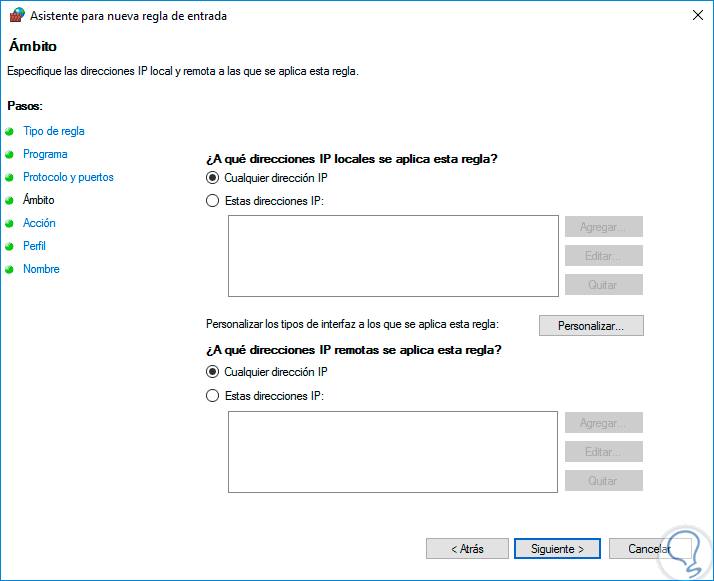This screenshot has height=581, width=714.
Task: Click inside the local IP addresses list box
Action: coord(393,256)
